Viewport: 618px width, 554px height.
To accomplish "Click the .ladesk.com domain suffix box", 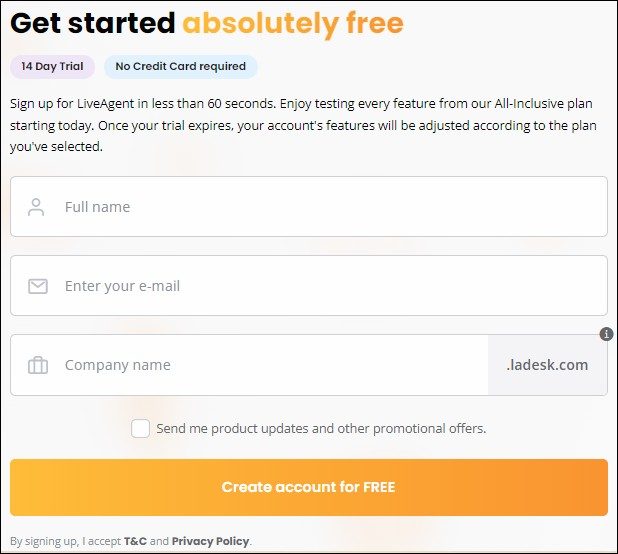I will tap(547, 365).
